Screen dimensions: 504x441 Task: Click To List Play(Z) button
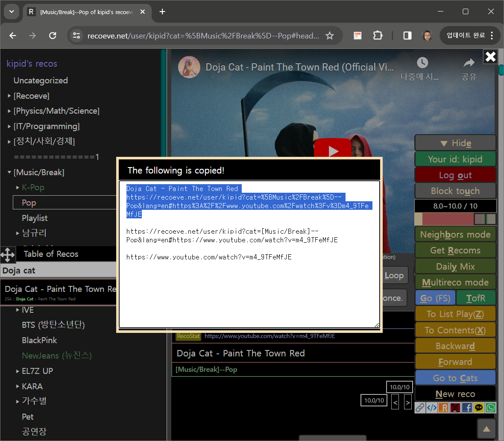(455, 314)
